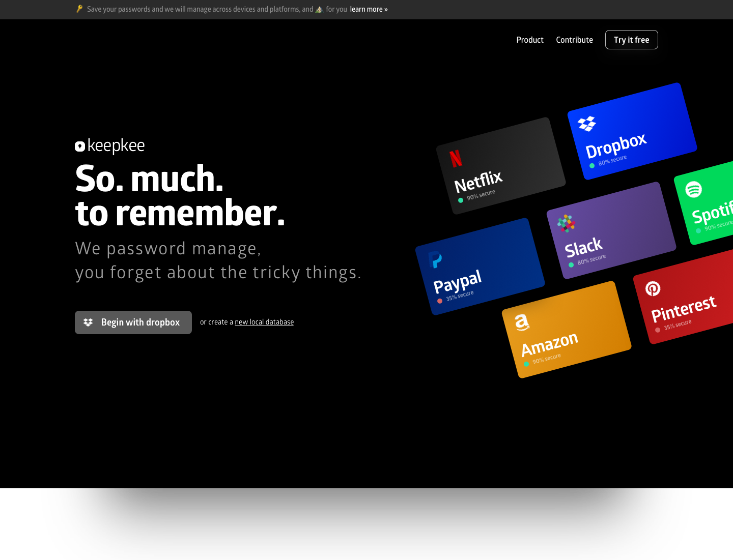The width and height of the screenshot is (733, 560).
Task: Click the '35% secure' label on Pinterest card
Action: pyautogui.click(x=678, y=325)
